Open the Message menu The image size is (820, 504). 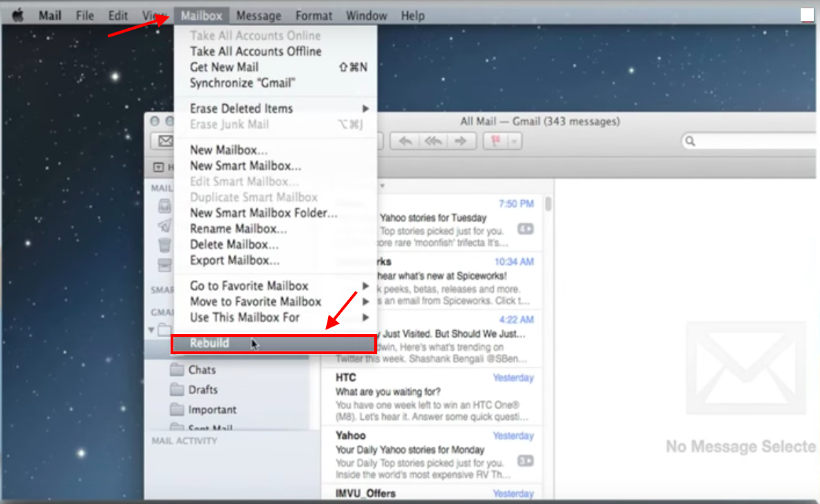(258, 16)
